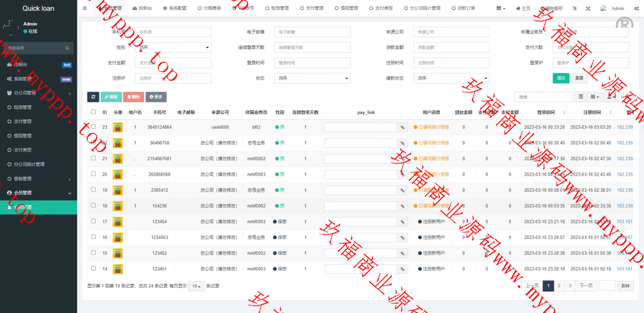Image resolution: width=644 pixels, height=313 pixels.
Task: Expand the 状态 status dropdown
Action: (x=312, y=78)
